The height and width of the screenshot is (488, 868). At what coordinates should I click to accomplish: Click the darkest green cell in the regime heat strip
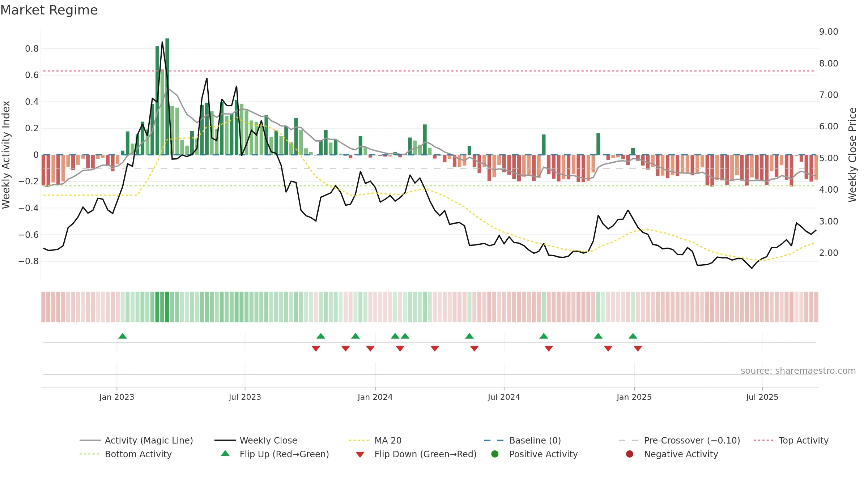click(x=167, y=307)
